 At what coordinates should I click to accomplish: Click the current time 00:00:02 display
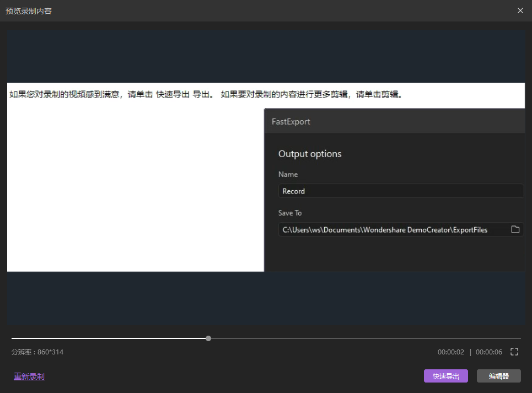451,352
